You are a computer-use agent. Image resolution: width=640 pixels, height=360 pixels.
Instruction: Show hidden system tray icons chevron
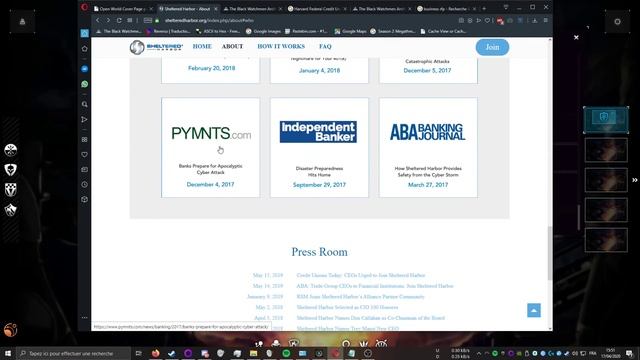(x=479, y=353)
